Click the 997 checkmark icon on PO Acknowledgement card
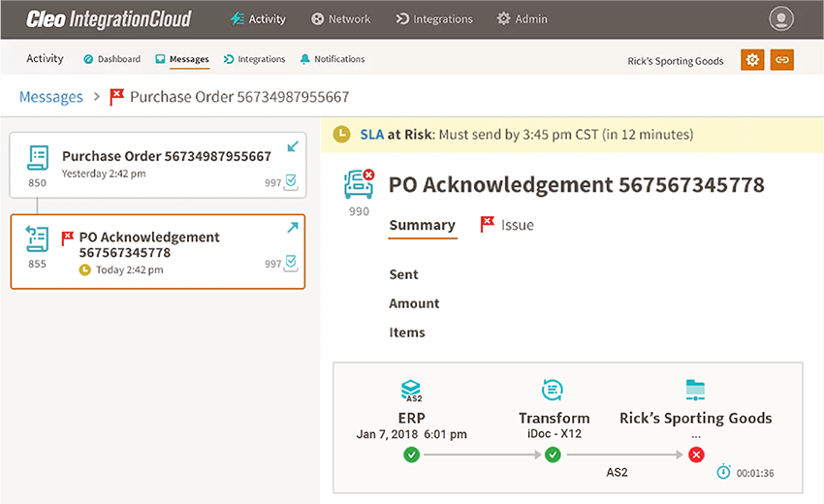This screenshot has height=504, width=824. click(291, 263)
